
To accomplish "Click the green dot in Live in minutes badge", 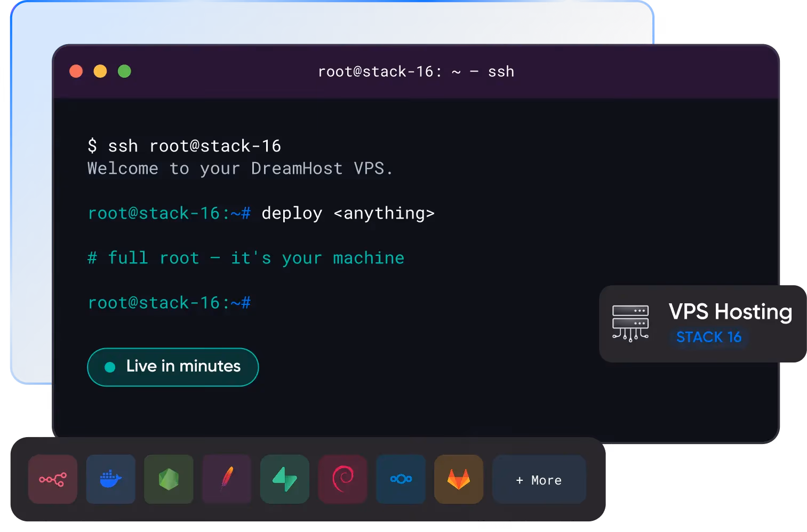I will tap(110, 367).
